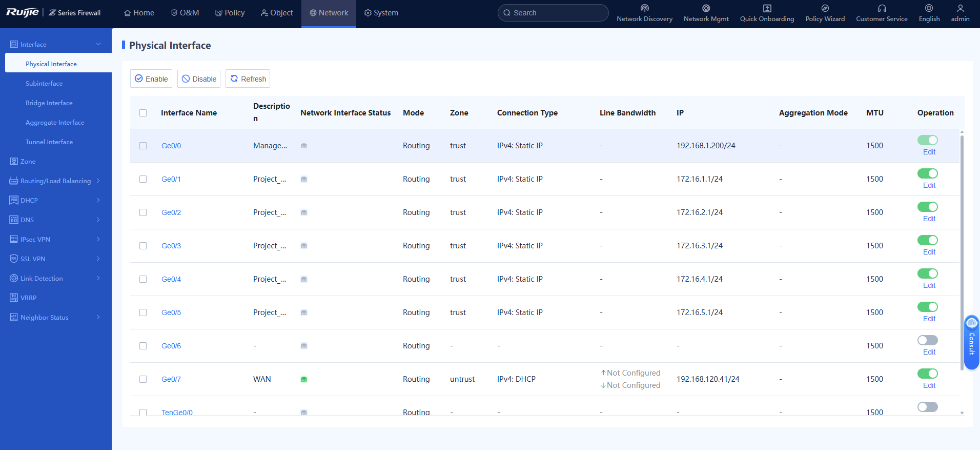The image size is (980, 450).
Task: Click Edit link for Ge0/4
Action: [x=929, y=285]
